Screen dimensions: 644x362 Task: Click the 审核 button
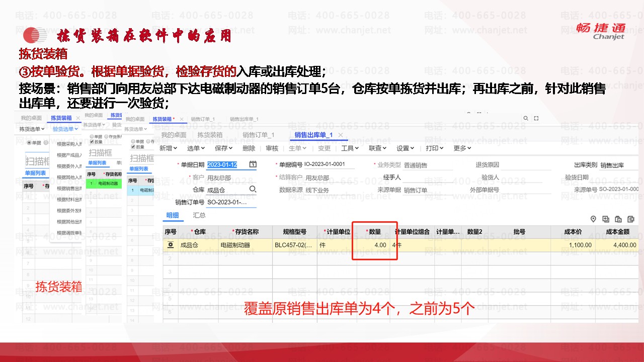(272, 148)
